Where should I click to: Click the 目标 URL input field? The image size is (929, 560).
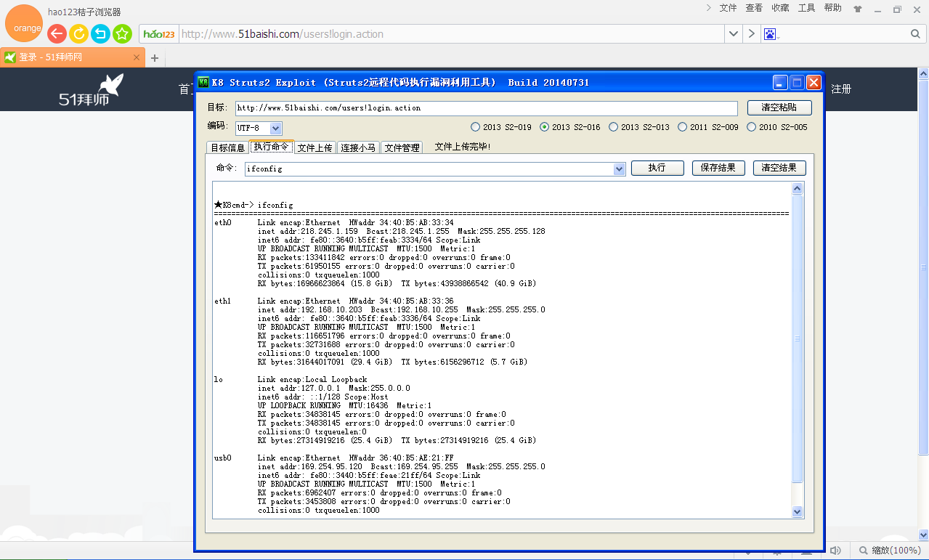tap(486, 107)
